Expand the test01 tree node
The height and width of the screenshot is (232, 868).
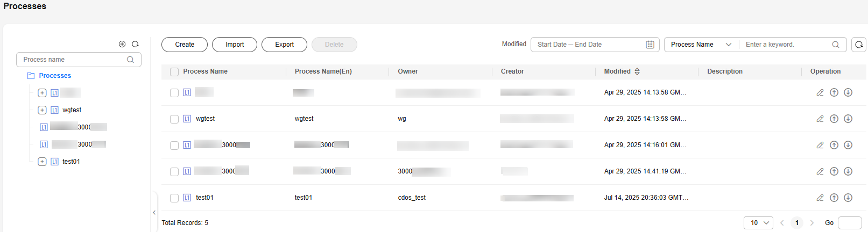pyautogui.click(x=42, y=162)
